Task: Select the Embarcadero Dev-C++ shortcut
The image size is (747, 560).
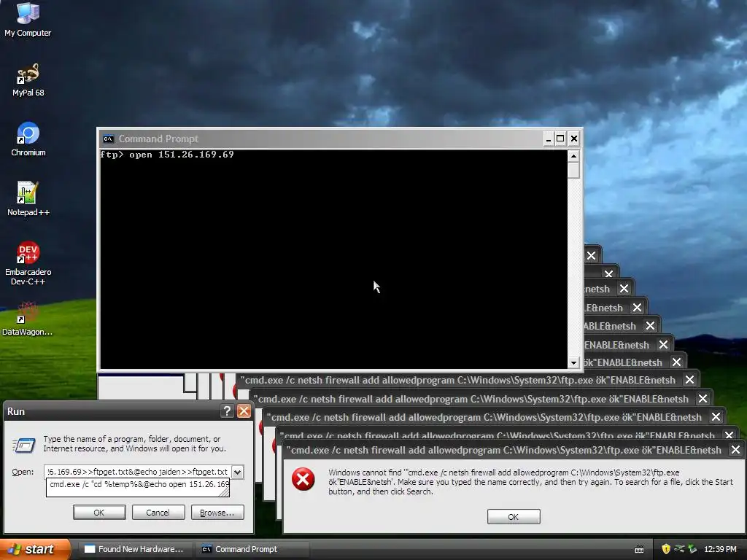Action: [x=28, y=263]
